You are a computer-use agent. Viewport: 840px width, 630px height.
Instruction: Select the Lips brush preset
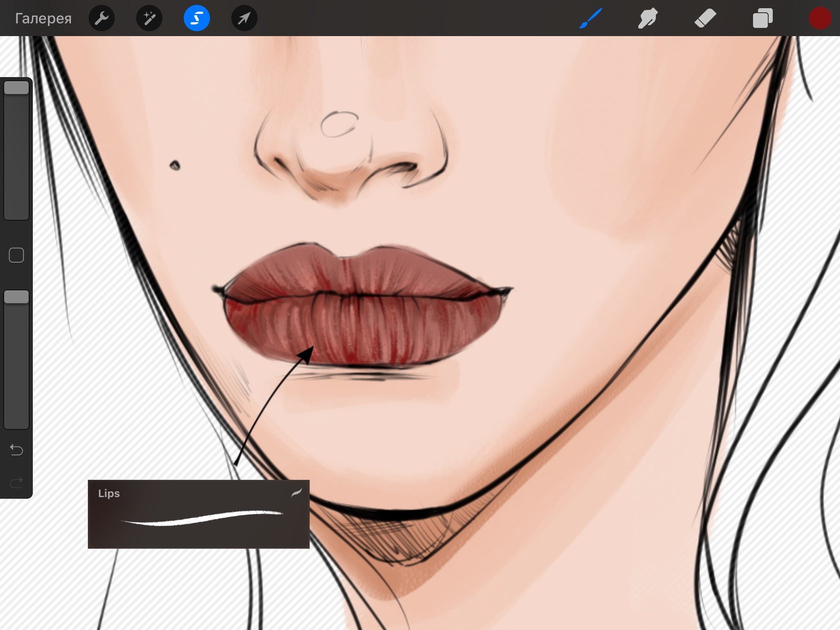[x=198, y=514]
